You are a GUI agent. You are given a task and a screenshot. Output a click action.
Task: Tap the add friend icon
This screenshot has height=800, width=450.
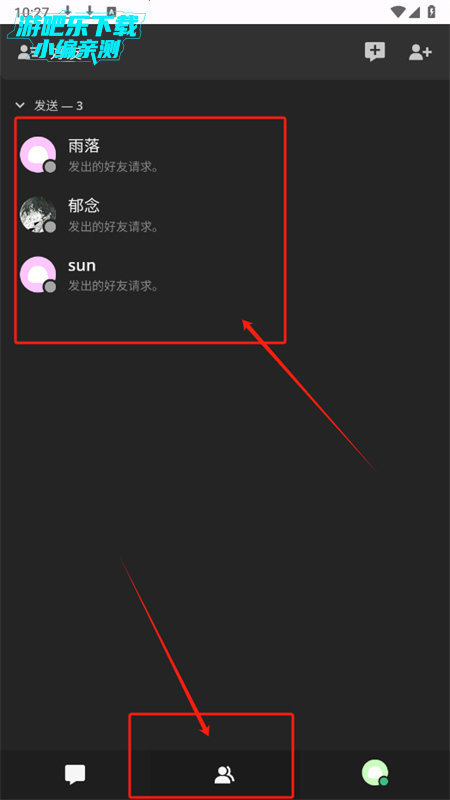pos(420,52)
